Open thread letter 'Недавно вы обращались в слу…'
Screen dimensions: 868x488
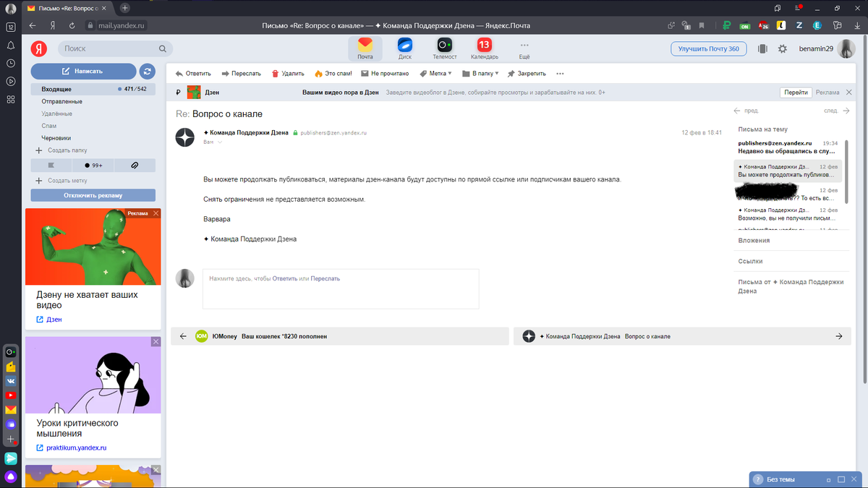(x=788, y=147)
